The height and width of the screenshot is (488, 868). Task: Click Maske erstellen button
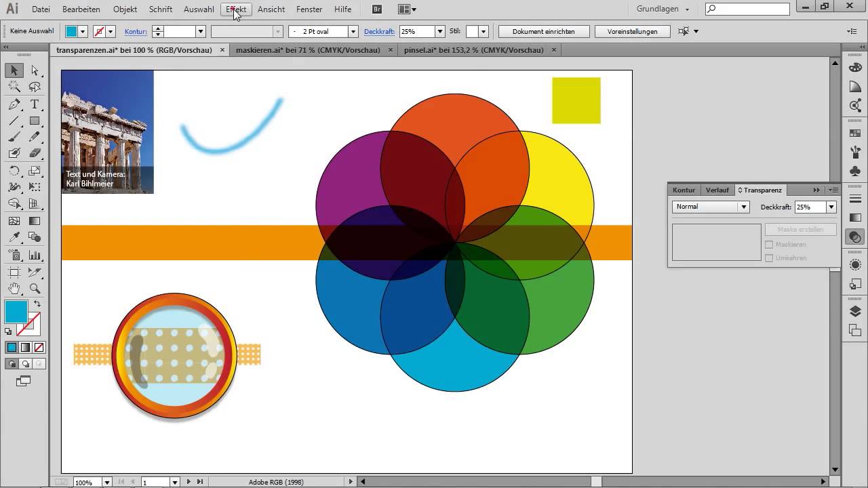[801, 230]
